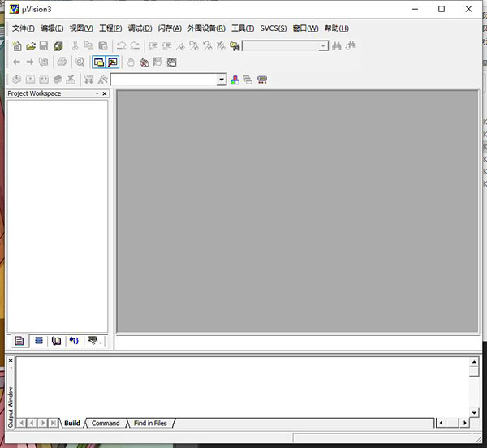Click the Indent selected text icon
This screenshot has width=487, height=448.
(153, 46)
